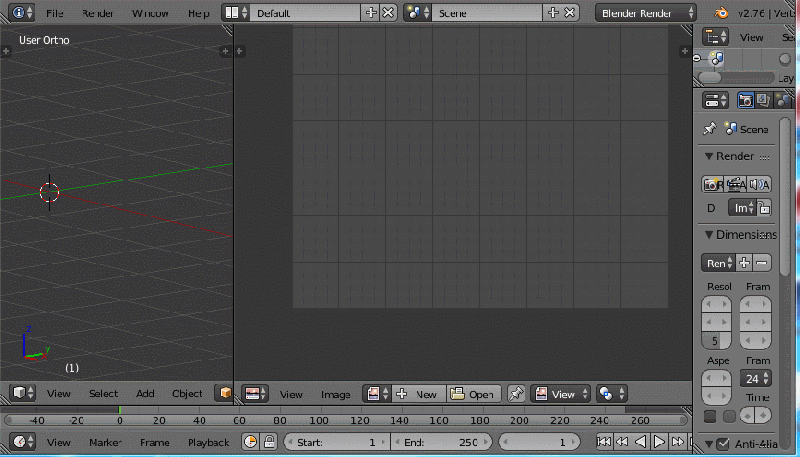Toggle the restrict circle in outliner Scene row
This screenshot has width=800, height=457.
[x=785, y=60]
